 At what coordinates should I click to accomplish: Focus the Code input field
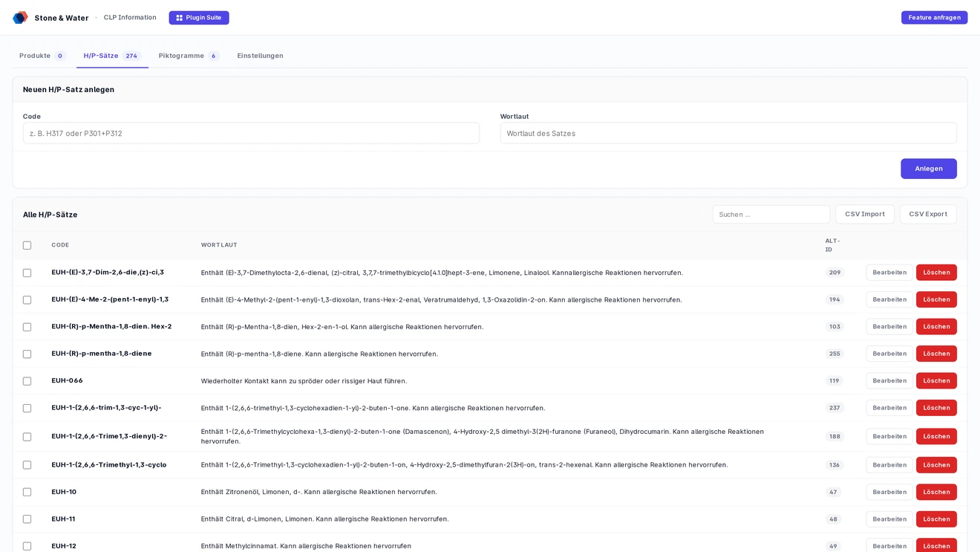251,133
